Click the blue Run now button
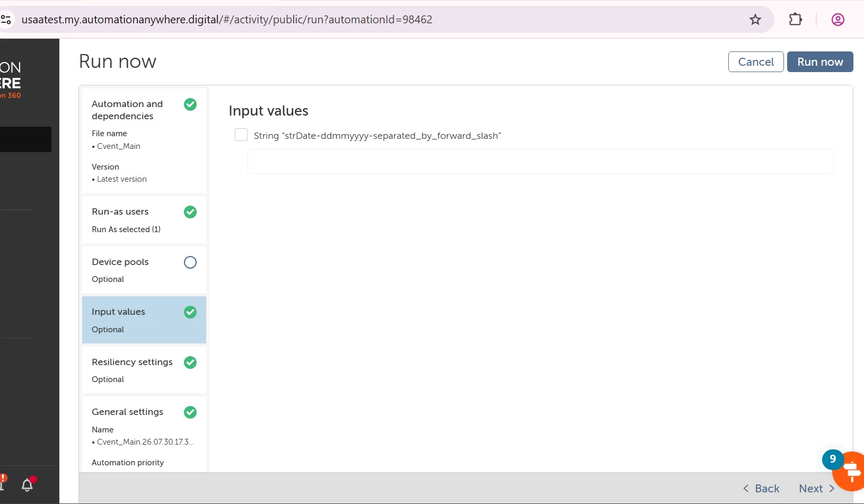Screen dimensions: 864x504 [x=820, y=61]
